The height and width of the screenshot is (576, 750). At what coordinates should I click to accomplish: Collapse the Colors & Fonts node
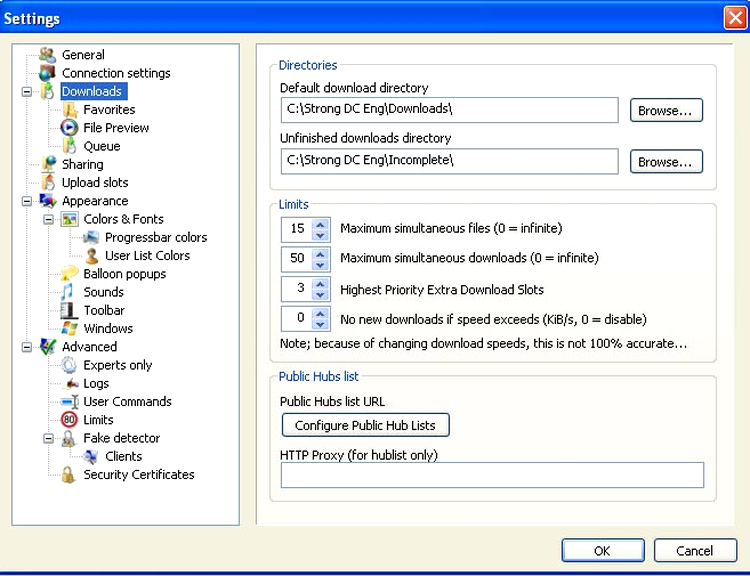48,219
